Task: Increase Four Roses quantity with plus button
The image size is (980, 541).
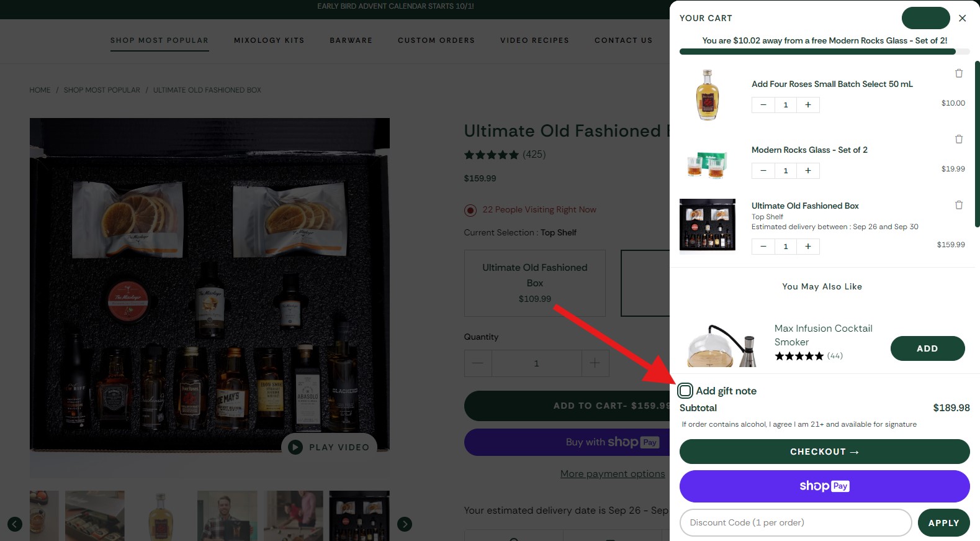Action: [808, 105]
